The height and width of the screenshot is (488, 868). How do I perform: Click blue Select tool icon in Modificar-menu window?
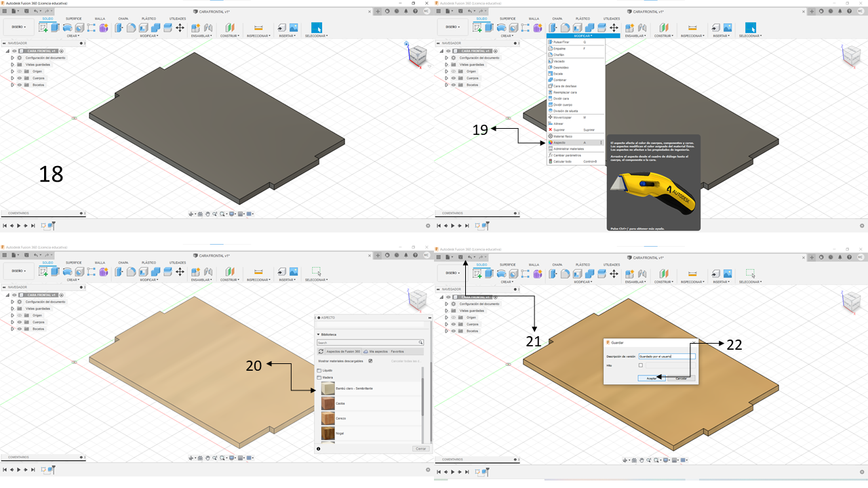[x=750, y=28]
